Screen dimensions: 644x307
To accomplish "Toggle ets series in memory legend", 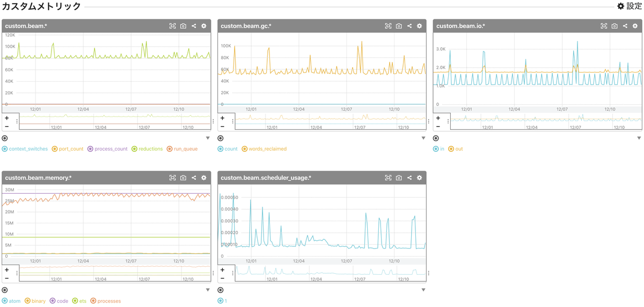I will [x=79, y=301].
